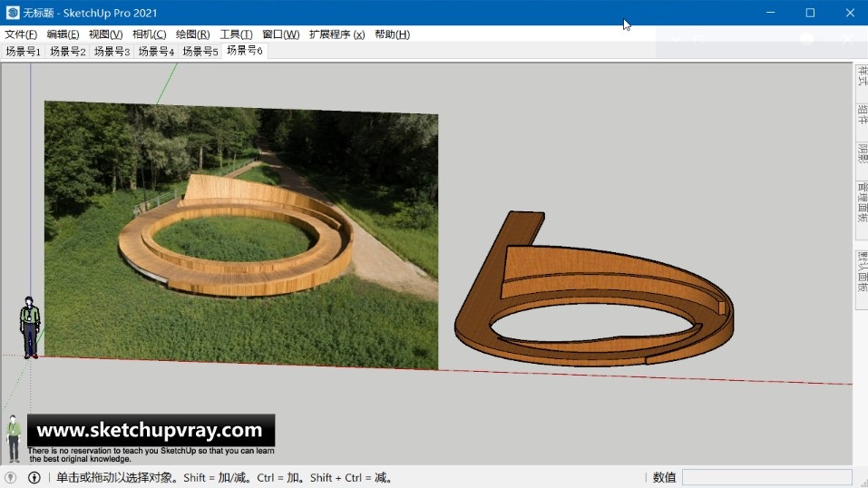Viewport: 868px width, 488px height.
Task: Open the 文件(F) menu
Action: click(x=21, y=34)
